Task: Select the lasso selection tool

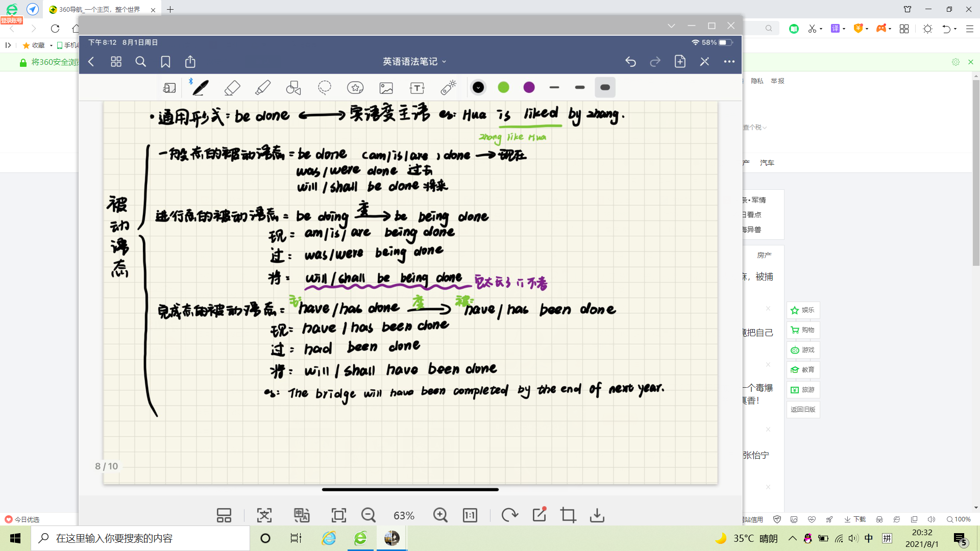Action: pyautogui.click(x=325, y=88)
